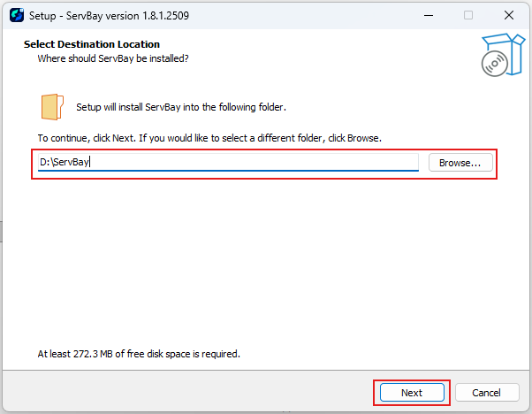Close the ServBay Setup window

(x=509, y=15)
